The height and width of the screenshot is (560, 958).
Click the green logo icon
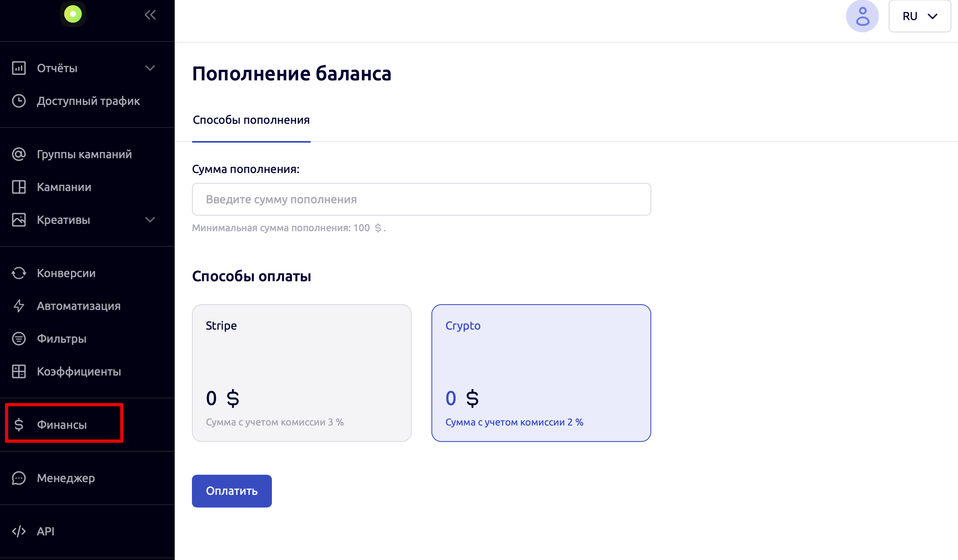(73, 14)
